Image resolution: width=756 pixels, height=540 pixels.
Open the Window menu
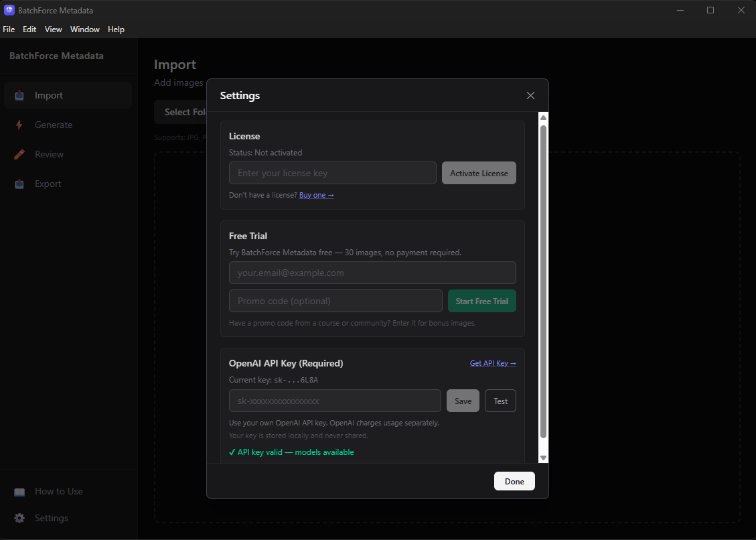84,29
